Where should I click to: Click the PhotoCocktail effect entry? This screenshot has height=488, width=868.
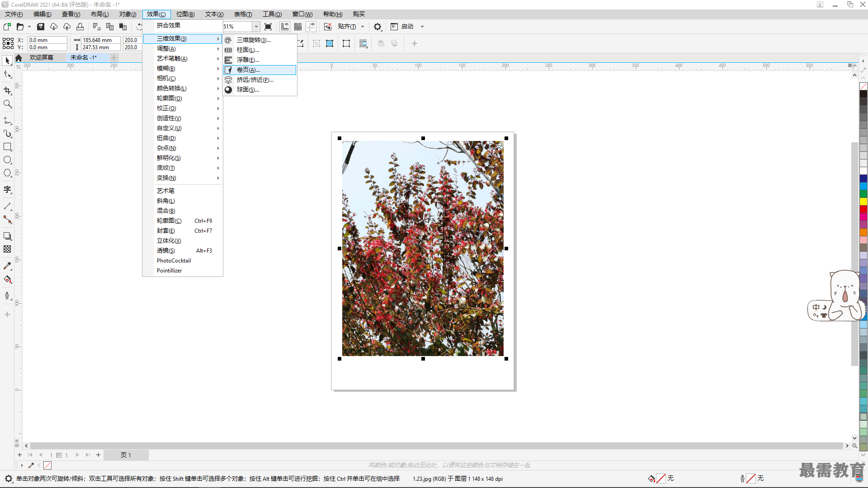183,261
